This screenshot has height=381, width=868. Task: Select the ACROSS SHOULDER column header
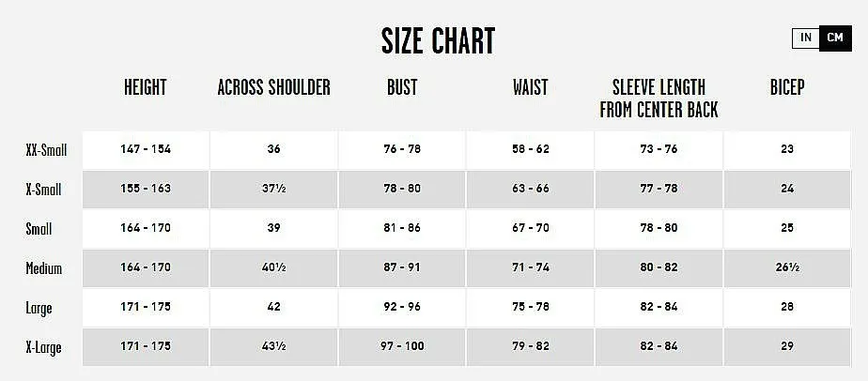pyautogui.click(x=274, y=87)
